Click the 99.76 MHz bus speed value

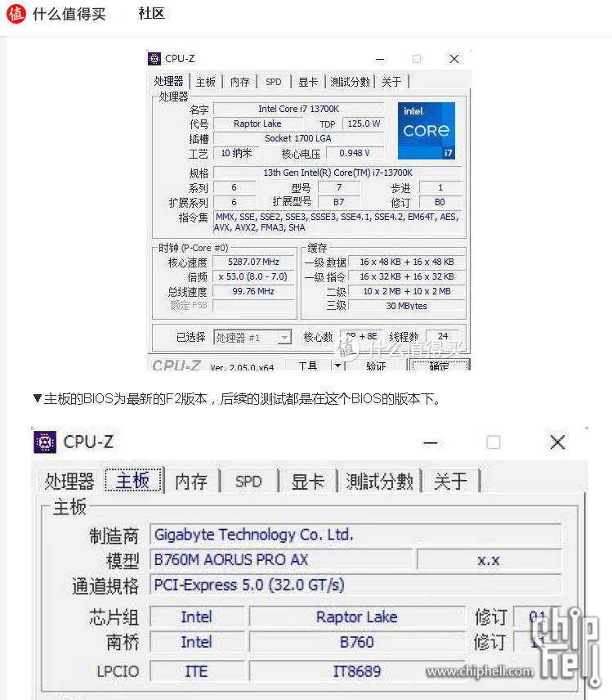tap(253, 291)
